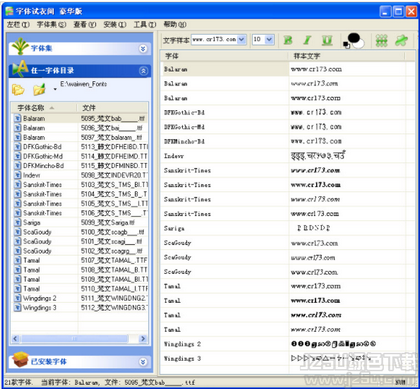
Task: Click the E:\waiwen_Fonts path label
Action: 83,84
